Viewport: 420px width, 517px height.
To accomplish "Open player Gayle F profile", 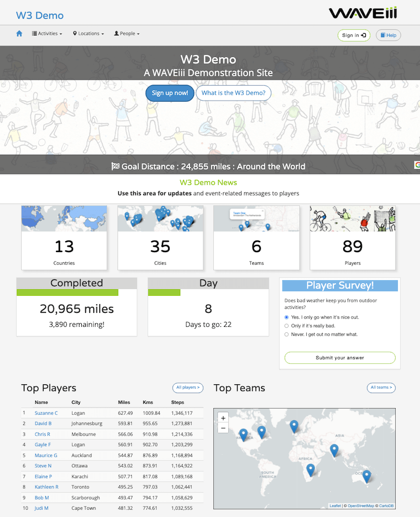I will 43,445.
